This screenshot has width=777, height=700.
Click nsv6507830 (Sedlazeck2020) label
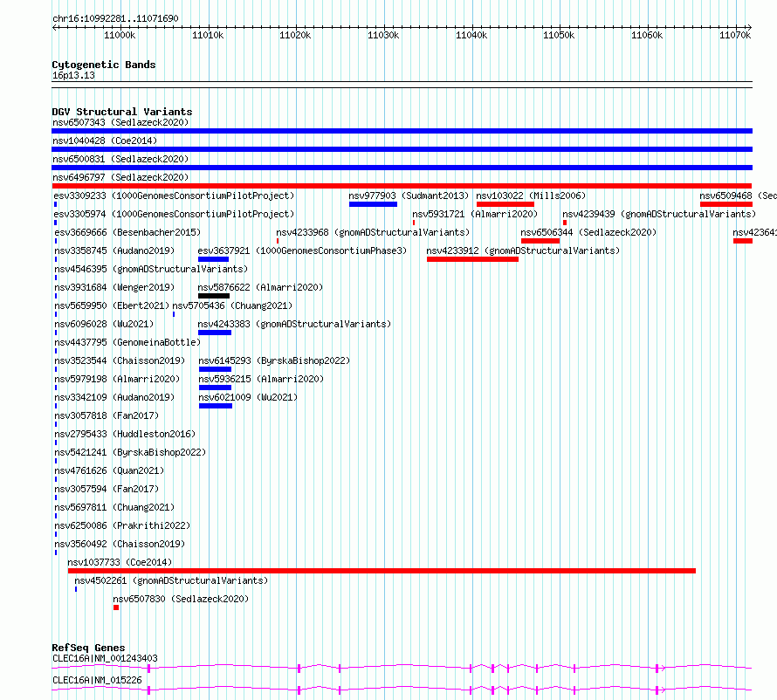pos(181,599)
